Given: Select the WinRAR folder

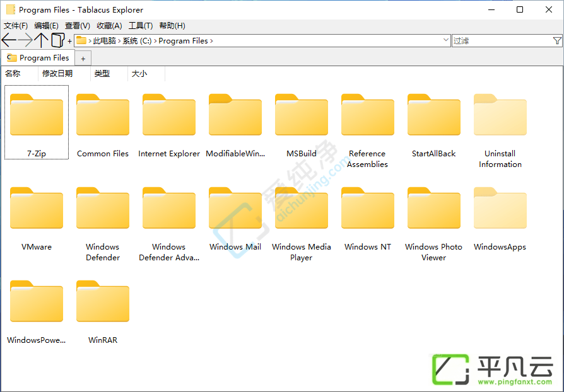Looking at the screenshot, I should point(102,312).
